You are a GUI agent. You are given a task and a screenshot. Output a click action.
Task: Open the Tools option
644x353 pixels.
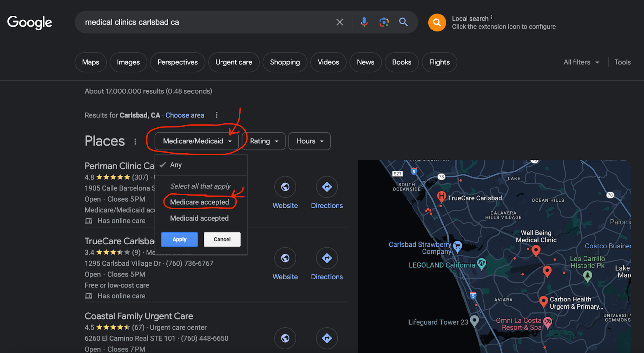[x=623, y=62]
